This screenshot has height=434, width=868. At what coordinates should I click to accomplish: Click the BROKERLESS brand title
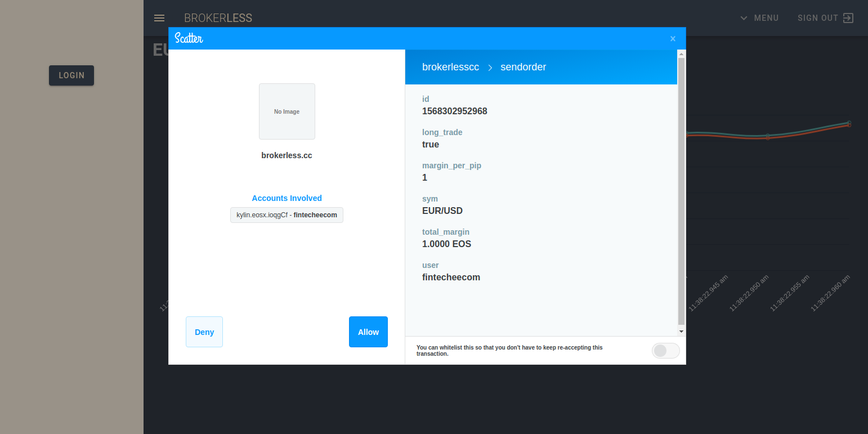click(218, 18)
